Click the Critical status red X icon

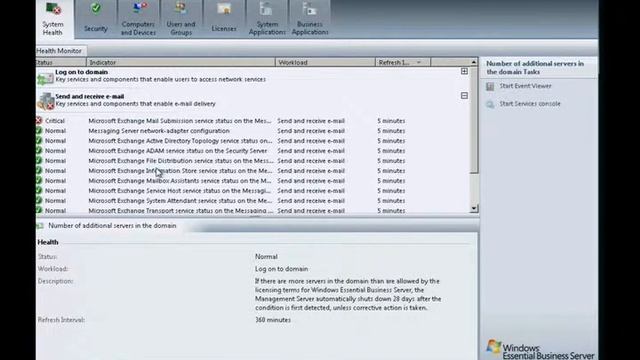tap(39, 120)
